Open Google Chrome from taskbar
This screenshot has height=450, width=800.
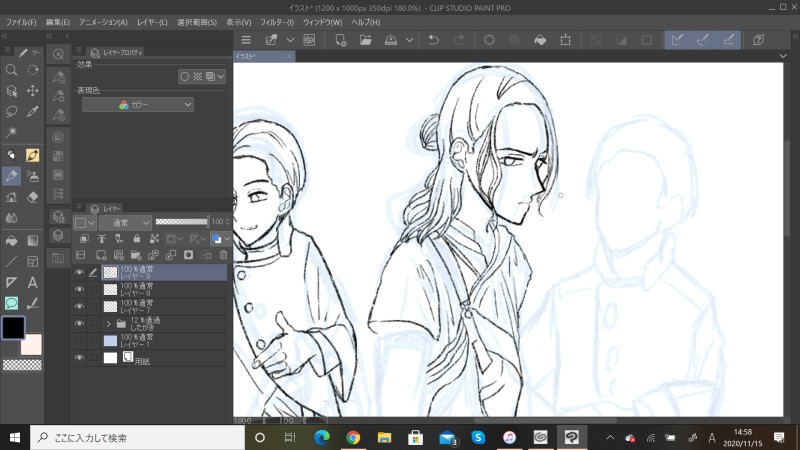(x=353, y=437)
